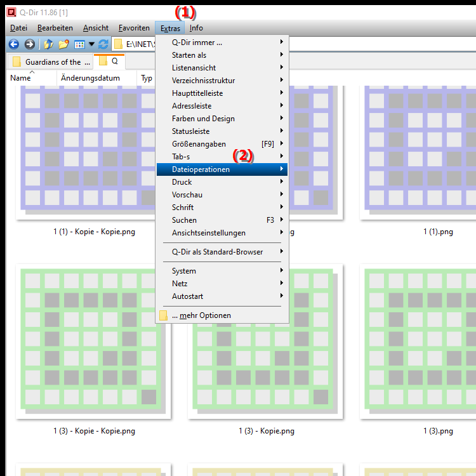Click the Forward arrow icon
The image size is (476, 476).
[x=29, y=44]
